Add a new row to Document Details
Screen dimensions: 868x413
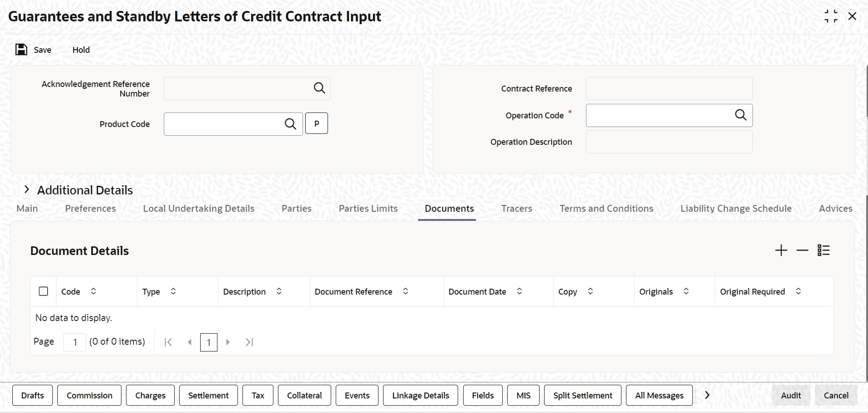(781, 250)
